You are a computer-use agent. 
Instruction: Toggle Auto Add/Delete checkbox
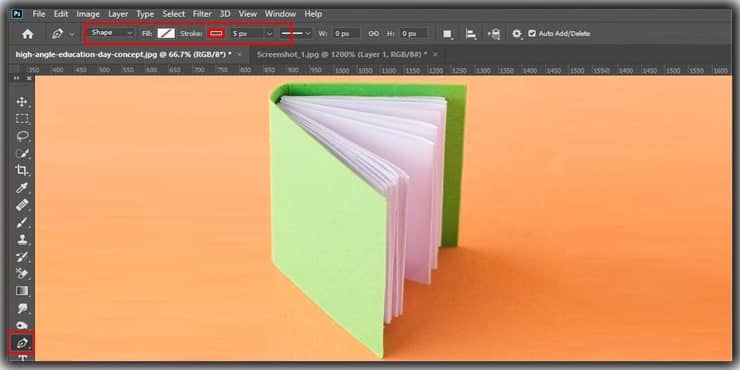pos(532,34)
